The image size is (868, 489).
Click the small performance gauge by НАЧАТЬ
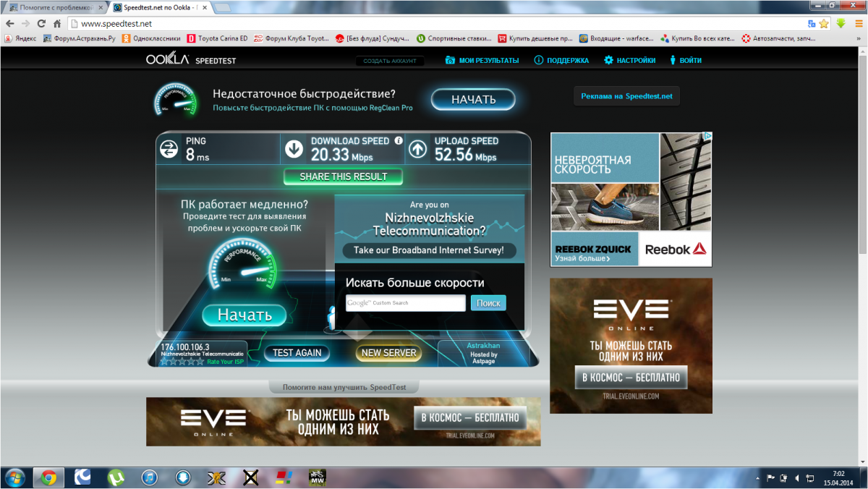tap(175, 101)
